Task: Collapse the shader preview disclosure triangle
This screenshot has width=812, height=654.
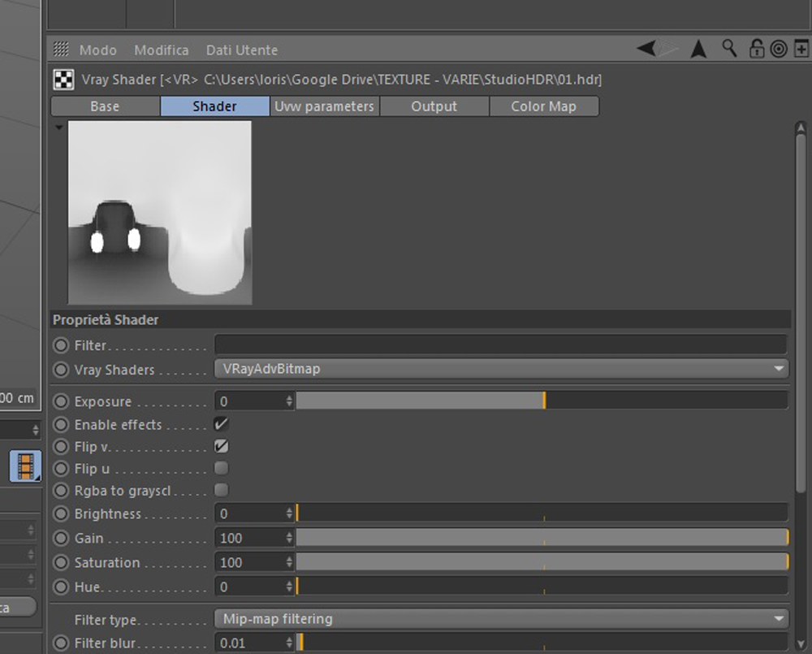Action: (59, 127)
